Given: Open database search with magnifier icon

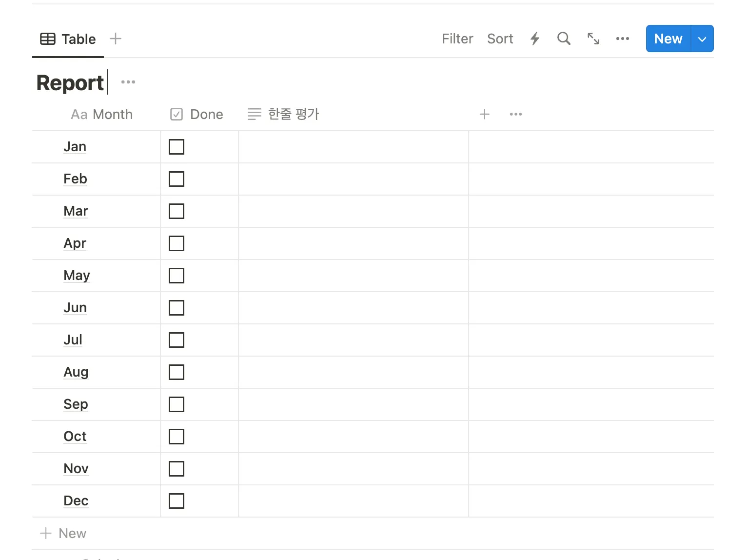Looking at the screenshot, I should 564,39.
